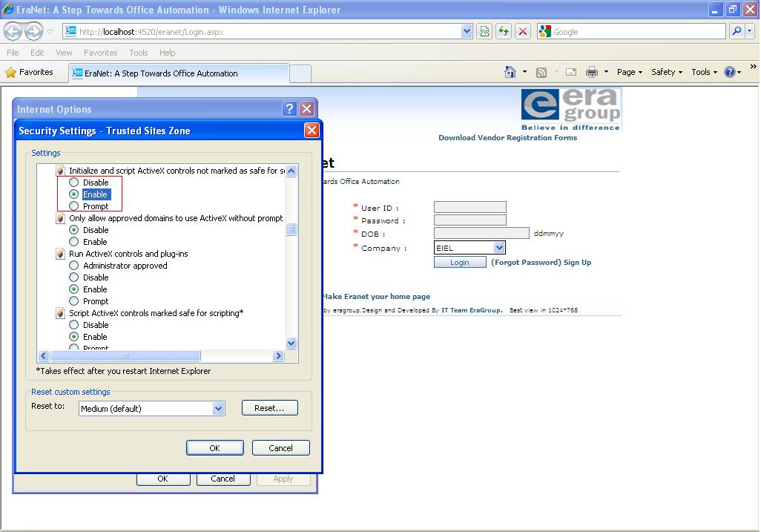Click the red Stop loading icon
This screenshot has width=761, height=532.
[523, 32]
